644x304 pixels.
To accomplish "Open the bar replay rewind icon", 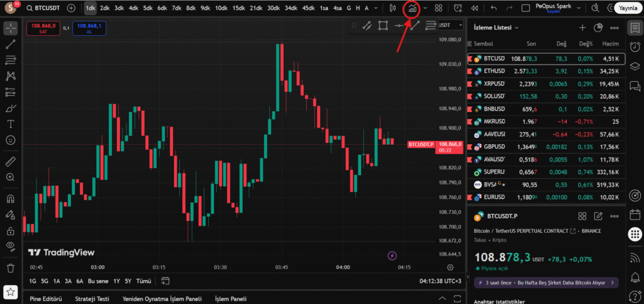I will tap(474, 9).
